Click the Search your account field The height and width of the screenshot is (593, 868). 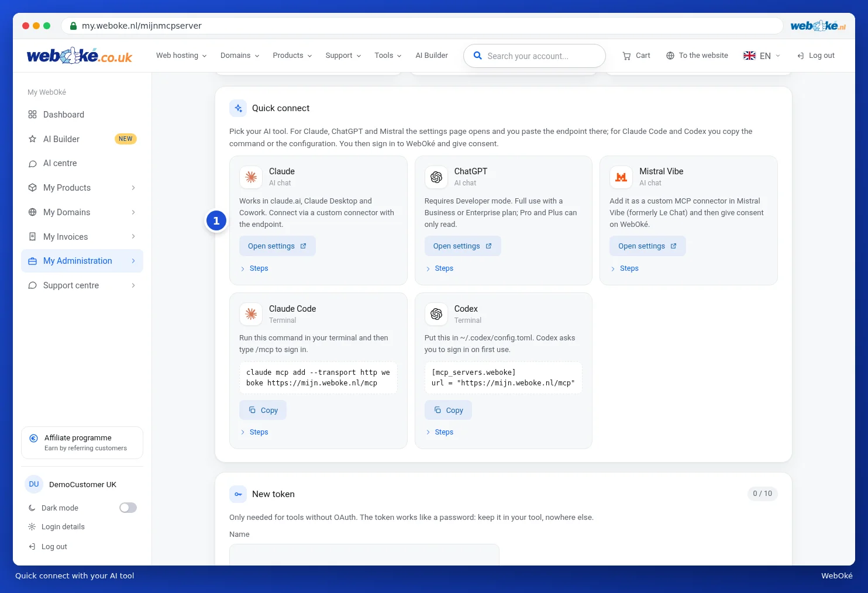tap(535, 56)
